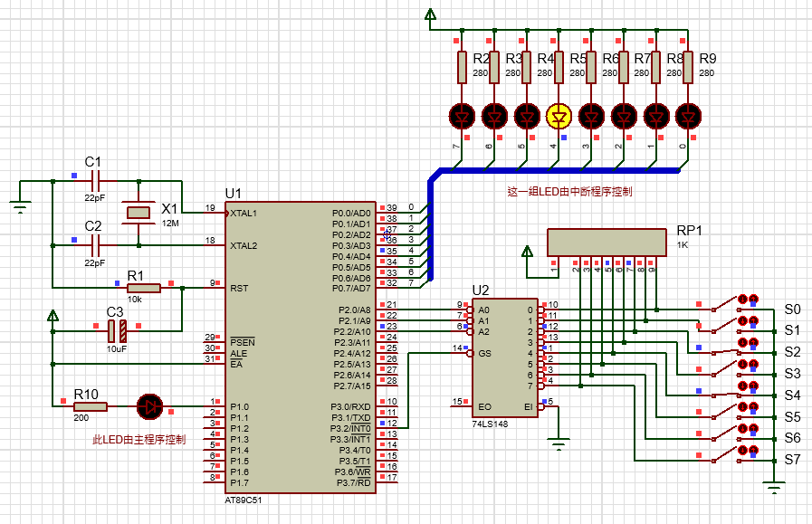Click the 'RST' pin label
The width and height of the screenshot is (812, 524).
pos(239,288)
